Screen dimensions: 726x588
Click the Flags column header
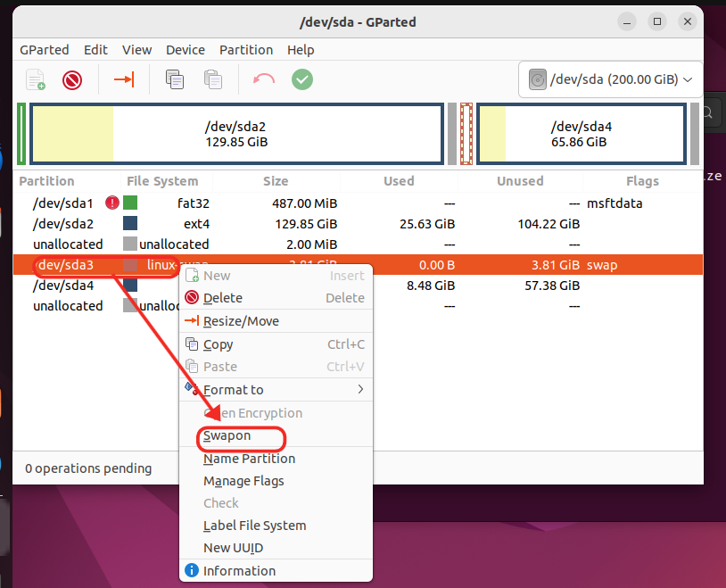click(643, 181)
